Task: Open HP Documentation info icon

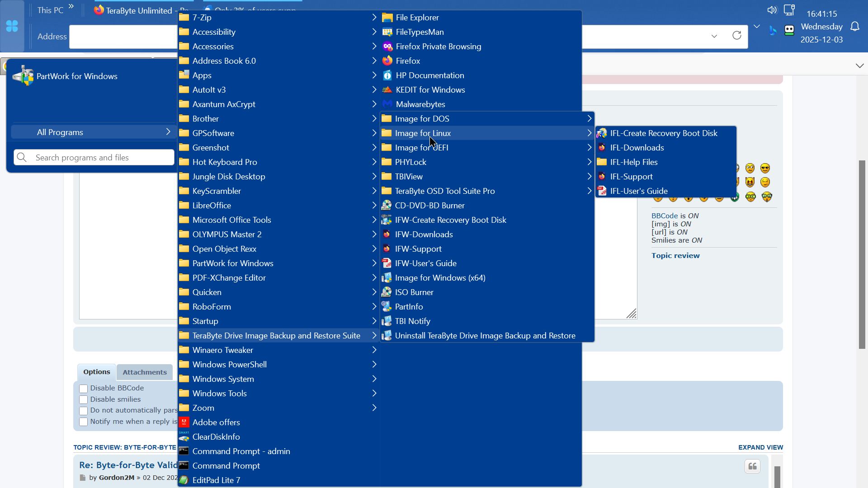Action: 387,75
